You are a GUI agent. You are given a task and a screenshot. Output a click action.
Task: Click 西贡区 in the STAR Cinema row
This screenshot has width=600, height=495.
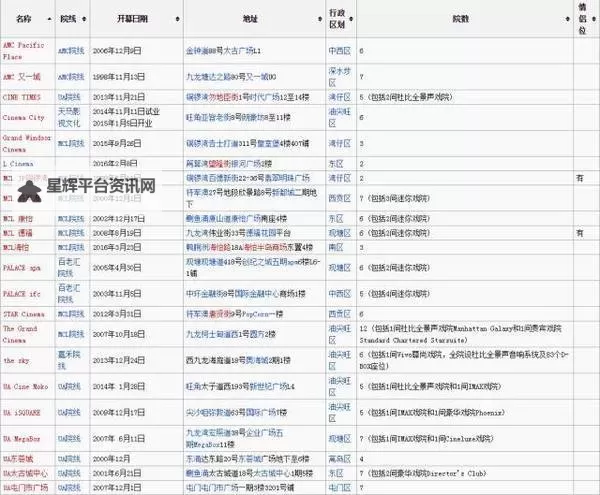[x=340, y=314]
